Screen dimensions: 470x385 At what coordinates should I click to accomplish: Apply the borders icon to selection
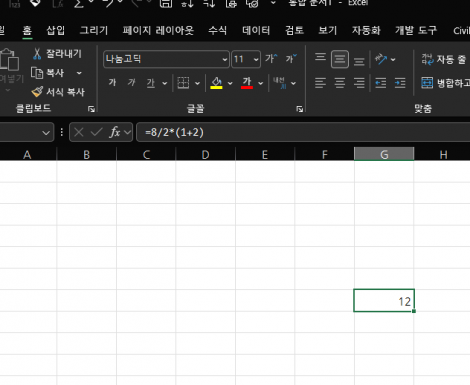tap(183, 83)
